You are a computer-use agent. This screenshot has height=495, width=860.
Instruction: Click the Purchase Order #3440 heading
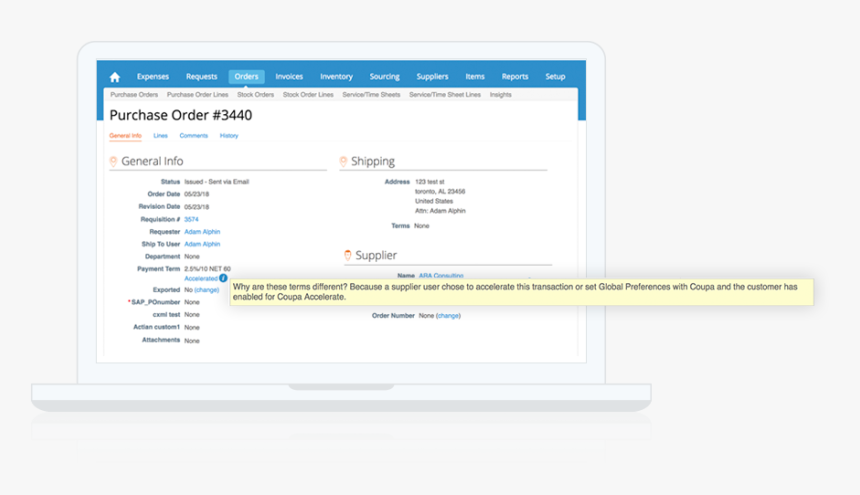pyautogui.click(x=181, y=115)
